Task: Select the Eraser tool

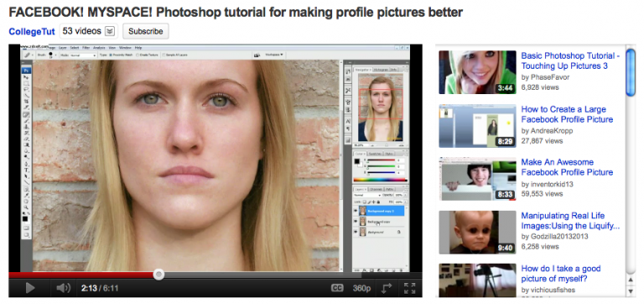Action: [x=26, y=139]
